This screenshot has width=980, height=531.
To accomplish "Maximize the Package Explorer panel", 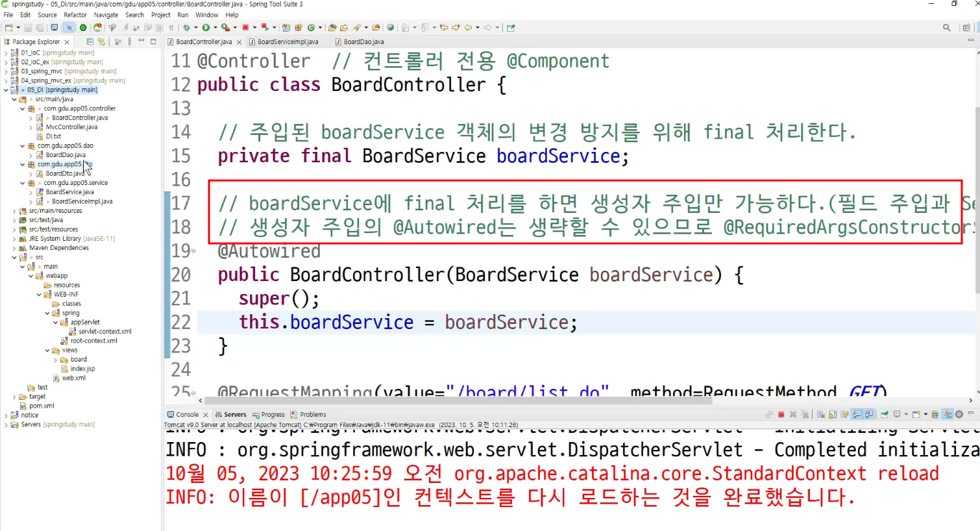I will tap(153, 41).
